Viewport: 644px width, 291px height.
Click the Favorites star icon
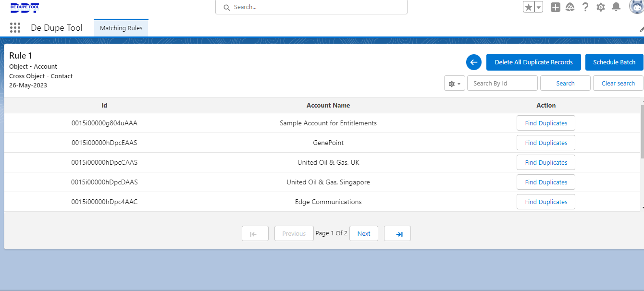[x=529, y=7]
